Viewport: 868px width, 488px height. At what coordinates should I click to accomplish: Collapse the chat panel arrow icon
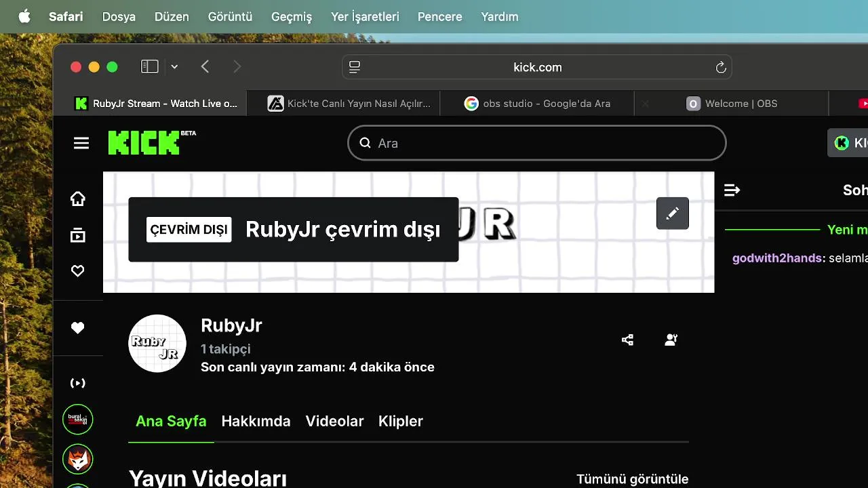732,190
